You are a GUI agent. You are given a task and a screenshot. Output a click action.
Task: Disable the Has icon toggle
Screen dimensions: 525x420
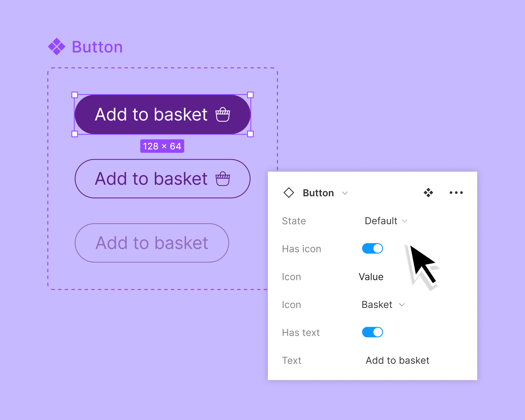point(372,248)
